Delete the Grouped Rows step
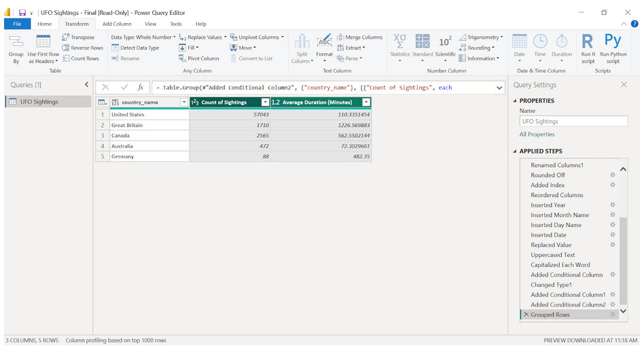 point(526,314)
